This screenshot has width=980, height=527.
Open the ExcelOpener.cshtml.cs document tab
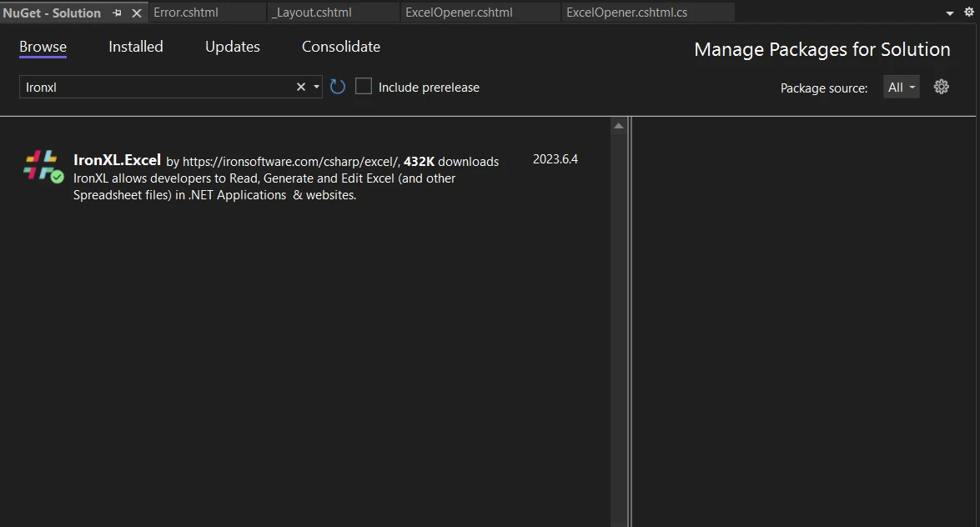coord(627,13)
